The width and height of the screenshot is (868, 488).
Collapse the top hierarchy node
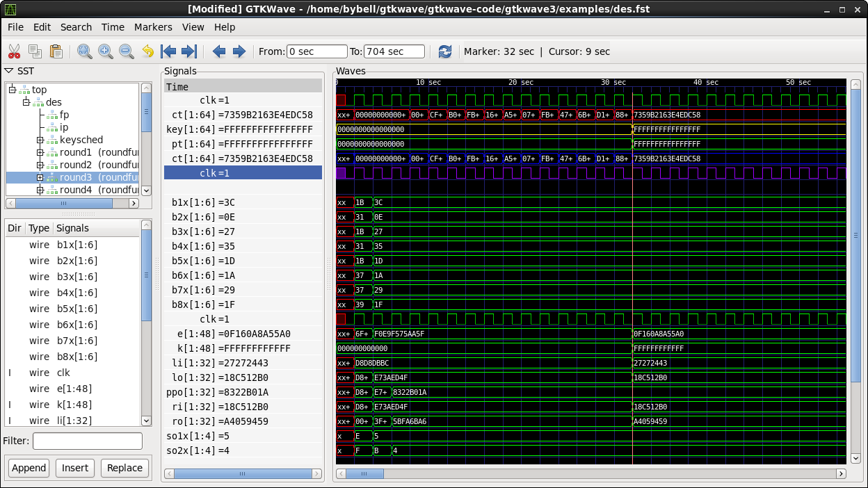click(13, 90)
